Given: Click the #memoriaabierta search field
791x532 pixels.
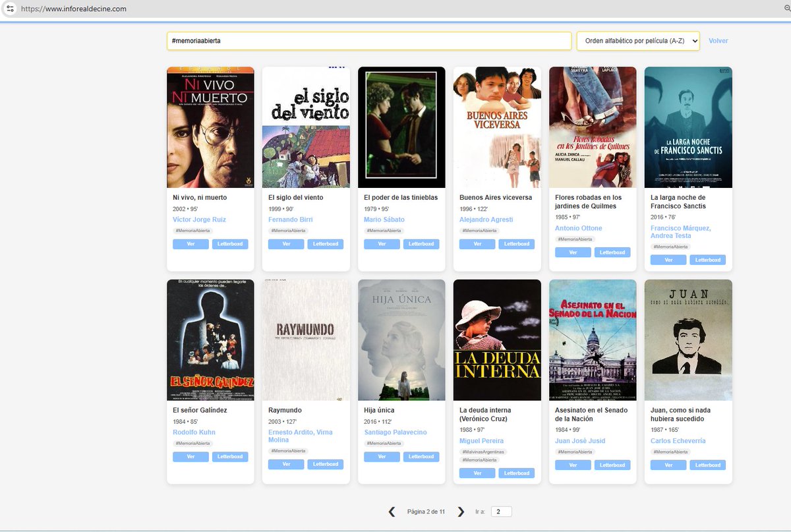Looking at the screenshot, I should (369, 41).
